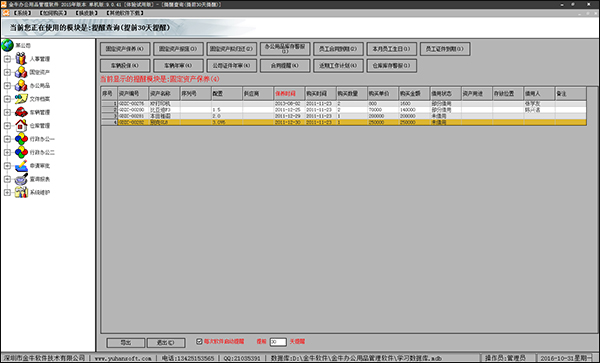Click the colored balls icon for 行政办公一
The width and height of the screenshot is (600, 363).
coord(21,139)
